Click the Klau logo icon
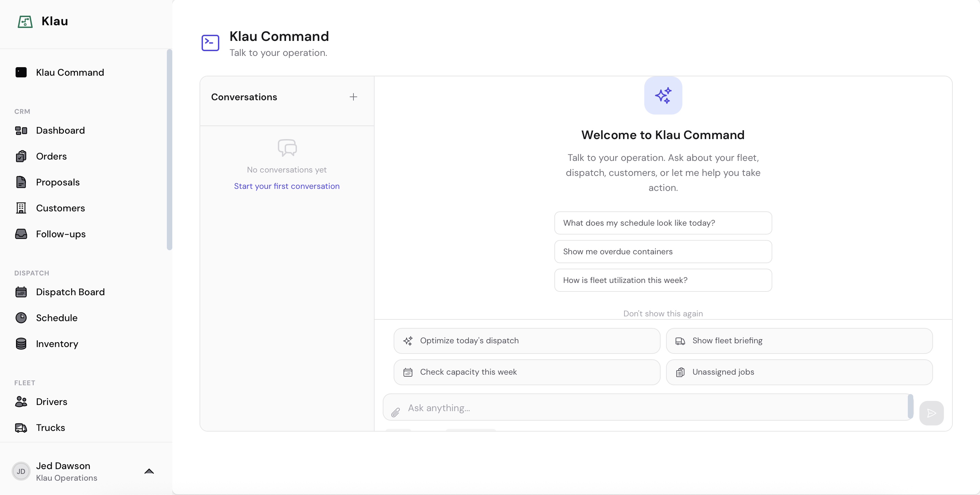The width and height of the screenshot is (980, 495). coord(25,21)
